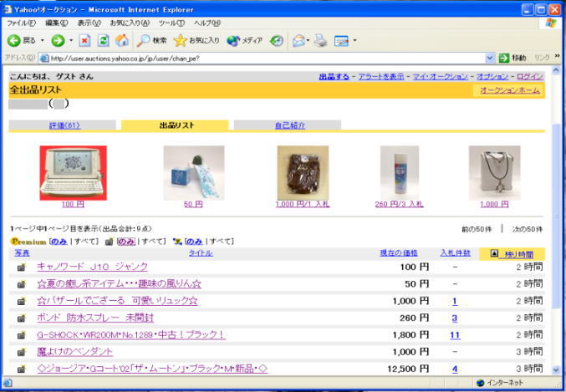Go to the Home page icon

pos(122,40)
